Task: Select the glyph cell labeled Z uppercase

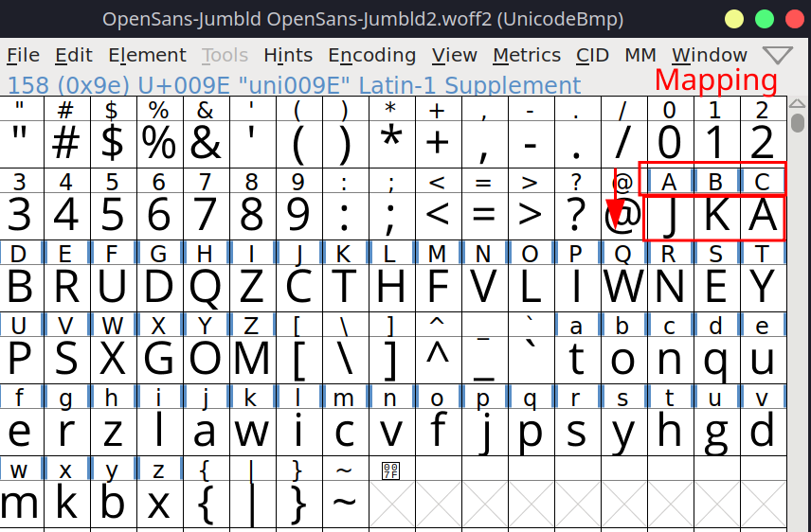Action: [x=252, y=348]
